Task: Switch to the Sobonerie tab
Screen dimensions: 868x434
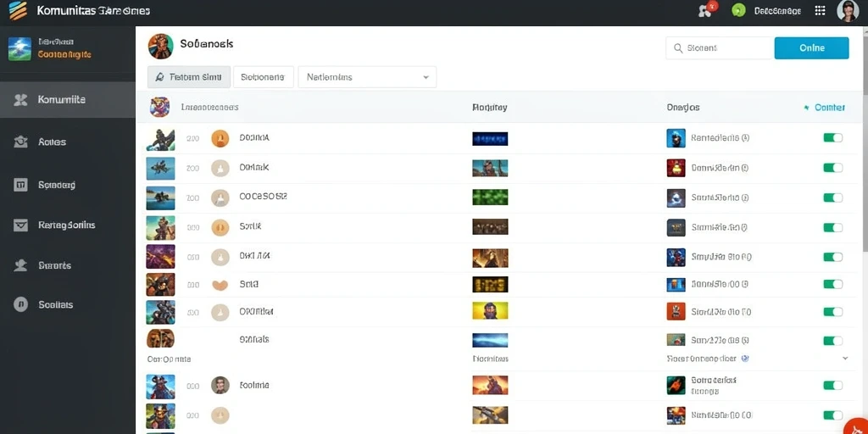Action: pos(264,77)
